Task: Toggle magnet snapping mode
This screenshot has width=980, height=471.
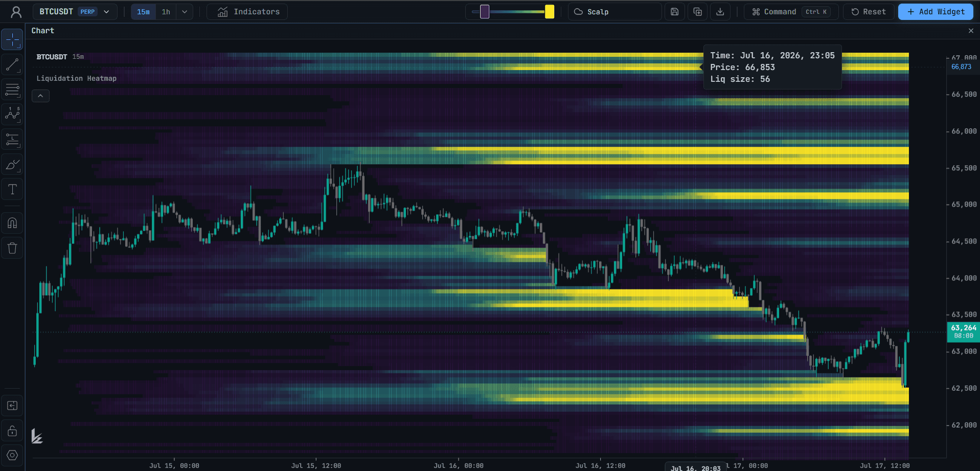Action: (12, 223)
